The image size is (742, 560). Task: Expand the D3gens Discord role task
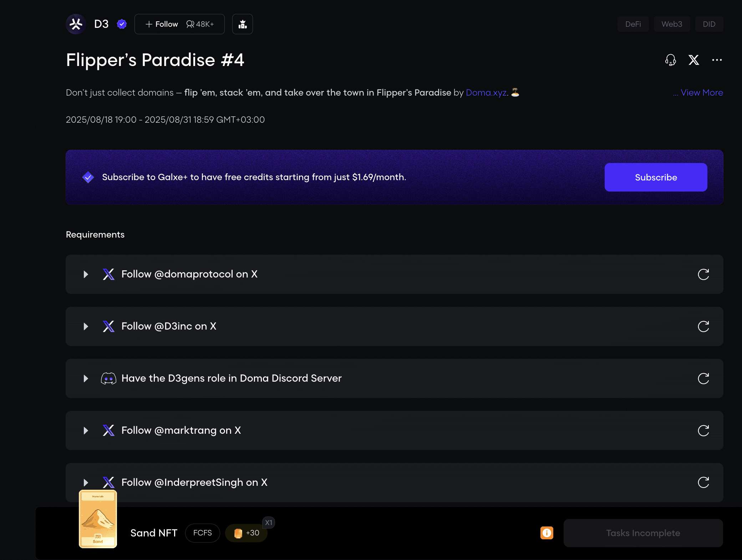tap(86, 378)
